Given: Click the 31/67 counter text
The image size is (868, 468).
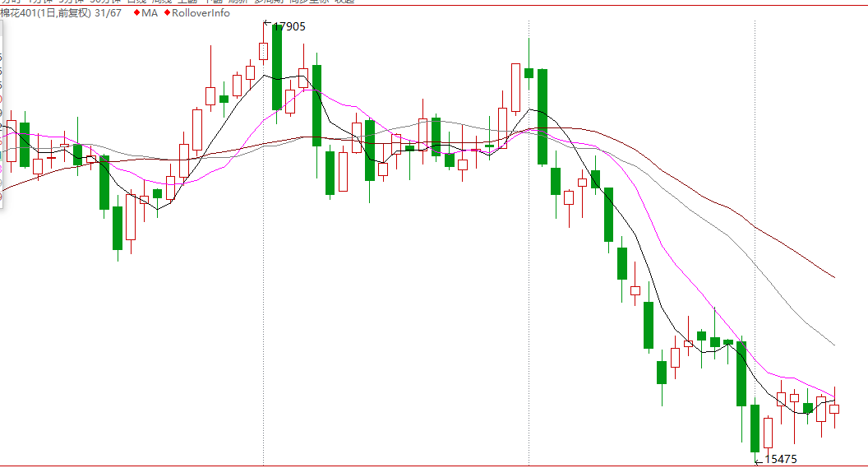Looking at the screenshot, I should coord(108,12).
